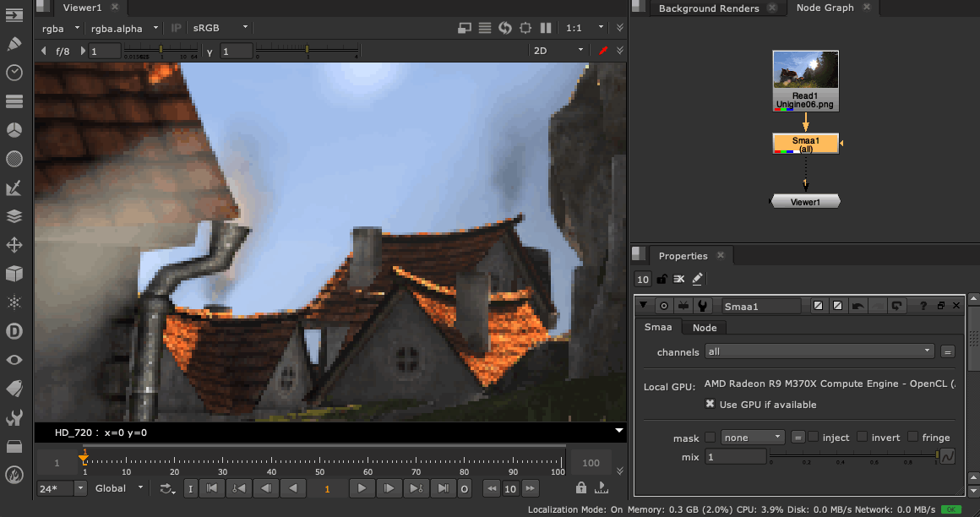Click the mix animation curve icon
Viewport: 980px width, 517px height.
pyautogui.click(x=947, y=457)
